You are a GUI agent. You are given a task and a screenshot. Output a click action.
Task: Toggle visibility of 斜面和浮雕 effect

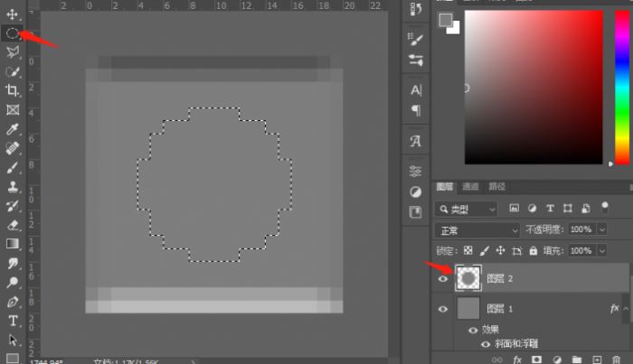point(486,344)
